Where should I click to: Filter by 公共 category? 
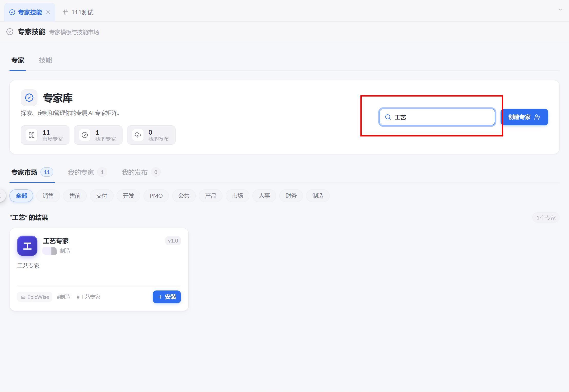pyautogui.click(x=184, y=196)
